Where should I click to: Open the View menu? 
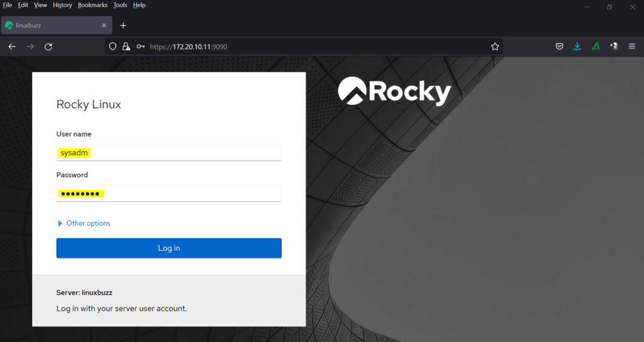[40, 5]
